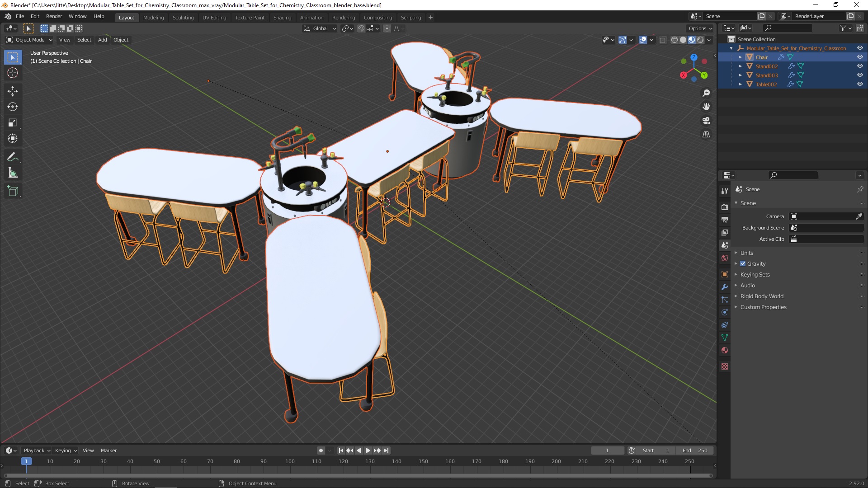The height and width of the screenshot is (488, 868).
Task: Toggle X-ray mode
Action: [x=663, y=40]
